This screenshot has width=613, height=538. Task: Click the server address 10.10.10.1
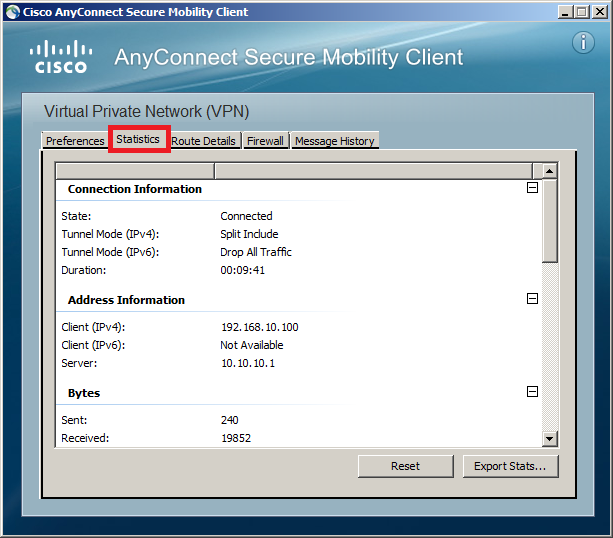click(248, 363)
